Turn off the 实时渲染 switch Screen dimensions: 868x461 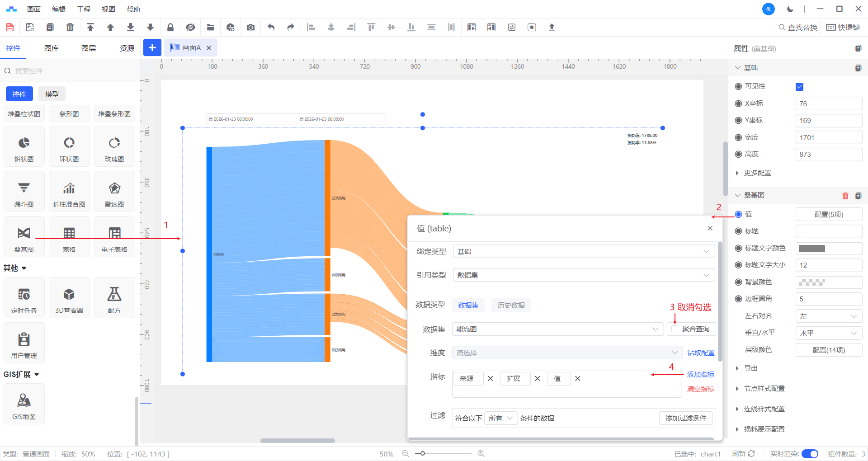(809, 454)
